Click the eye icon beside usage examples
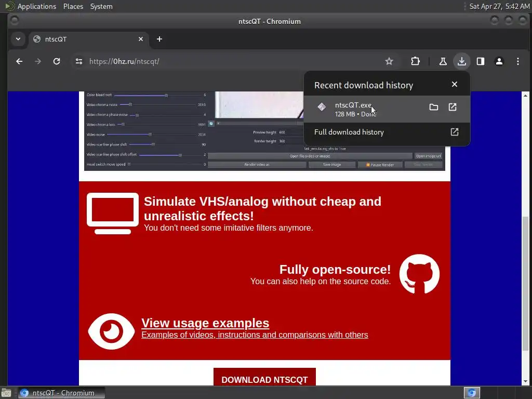 pyautogui.click(x=111, y=331)
